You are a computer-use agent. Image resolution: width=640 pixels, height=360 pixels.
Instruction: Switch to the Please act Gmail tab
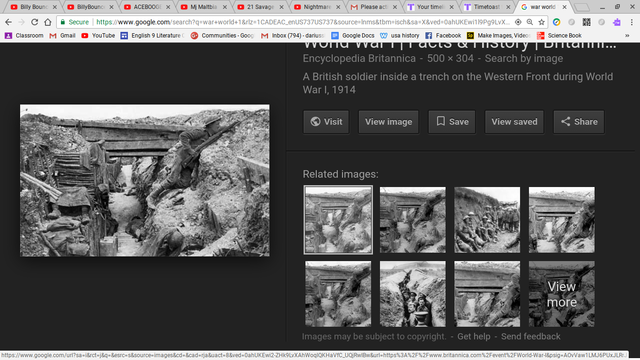[373, 7]
